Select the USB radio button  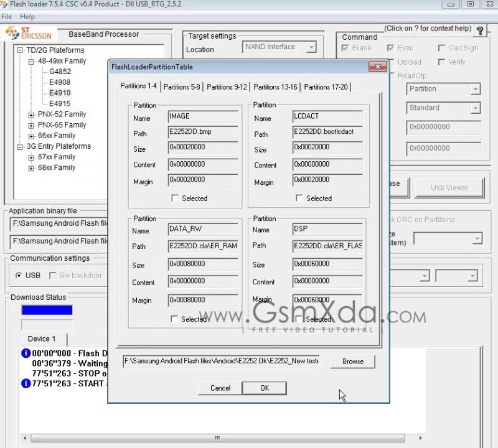click(19, 275)
